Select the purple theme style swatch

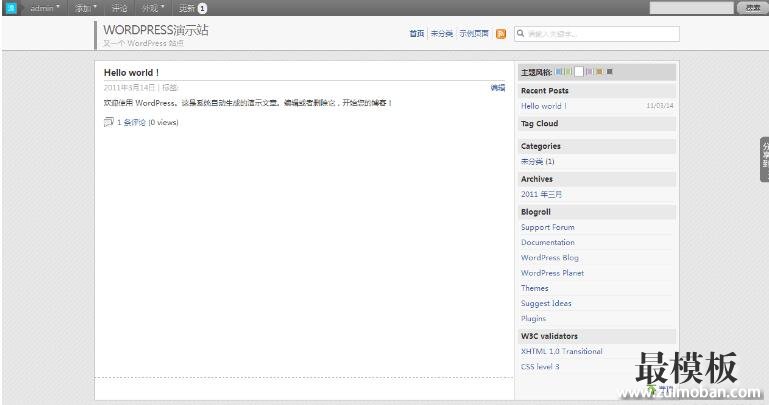tap(590, 72)
